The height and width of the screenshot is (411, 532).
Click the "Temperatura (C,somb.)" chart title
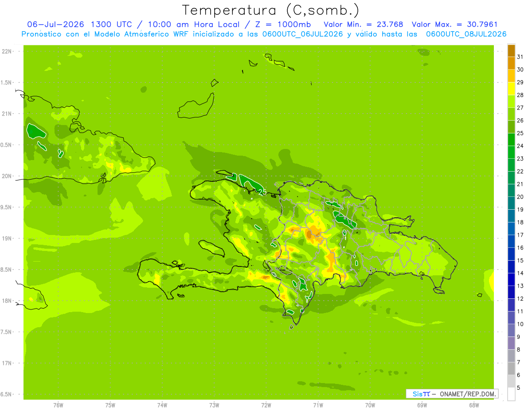point(271,10)
